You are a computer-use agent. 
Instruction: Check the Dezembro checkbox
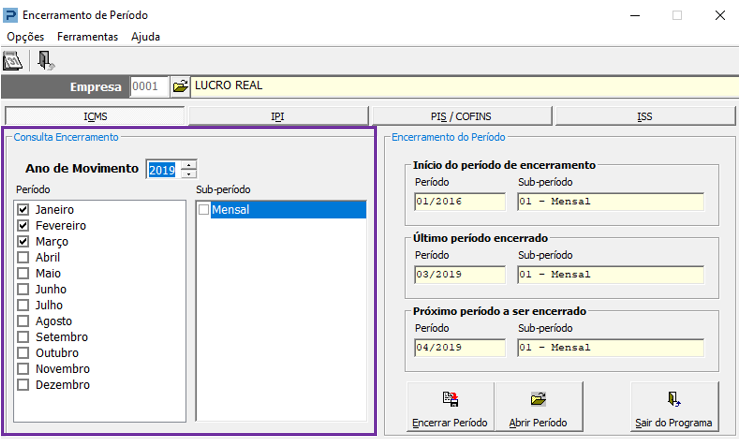tap(23, 385)
